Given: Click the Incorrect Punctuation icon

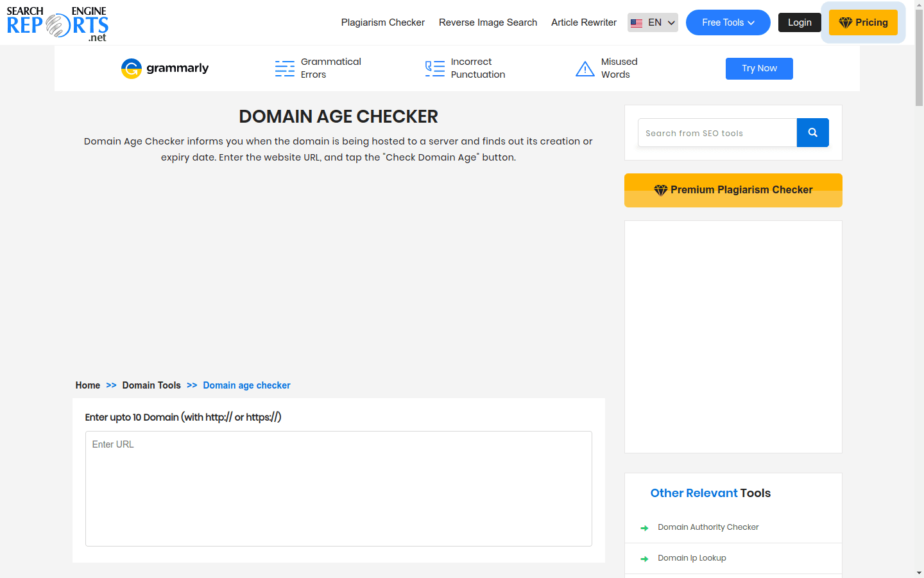Looking at the screenshot, I should click(434, 68).
